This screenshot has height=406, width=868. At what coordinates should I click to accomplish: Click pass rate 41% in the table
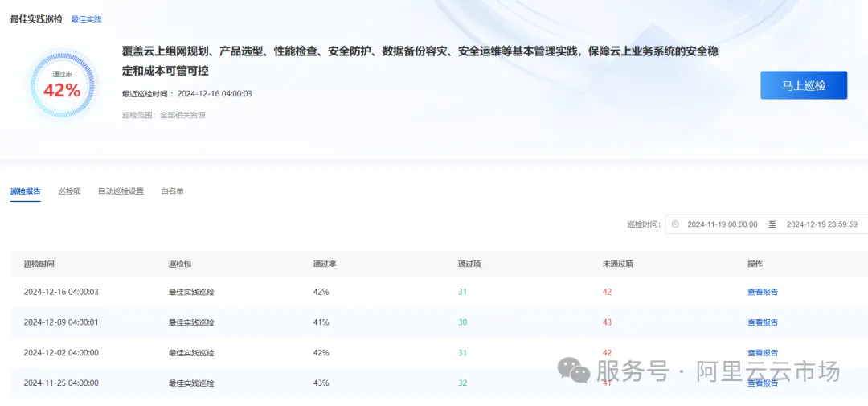click(x=321, y=322)
